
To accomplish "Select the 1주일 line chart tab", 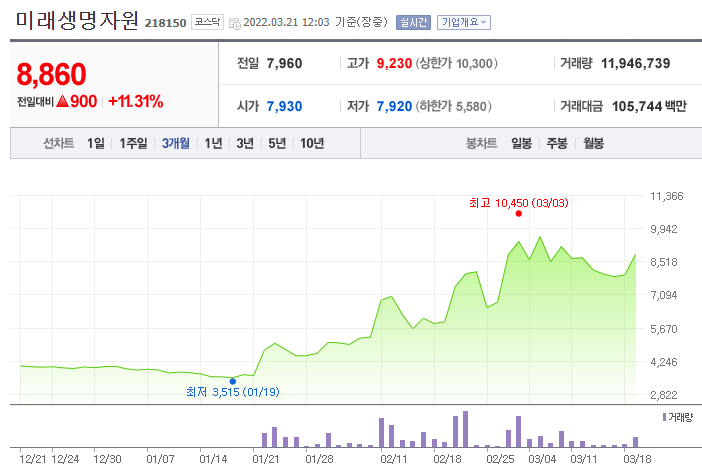I will click(x=133, y=143).
